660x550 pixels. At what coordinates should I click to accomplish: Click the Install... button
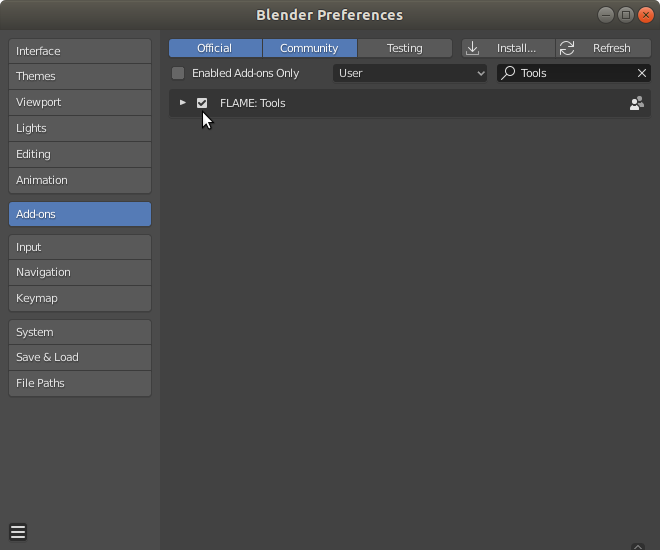(508, 48)
